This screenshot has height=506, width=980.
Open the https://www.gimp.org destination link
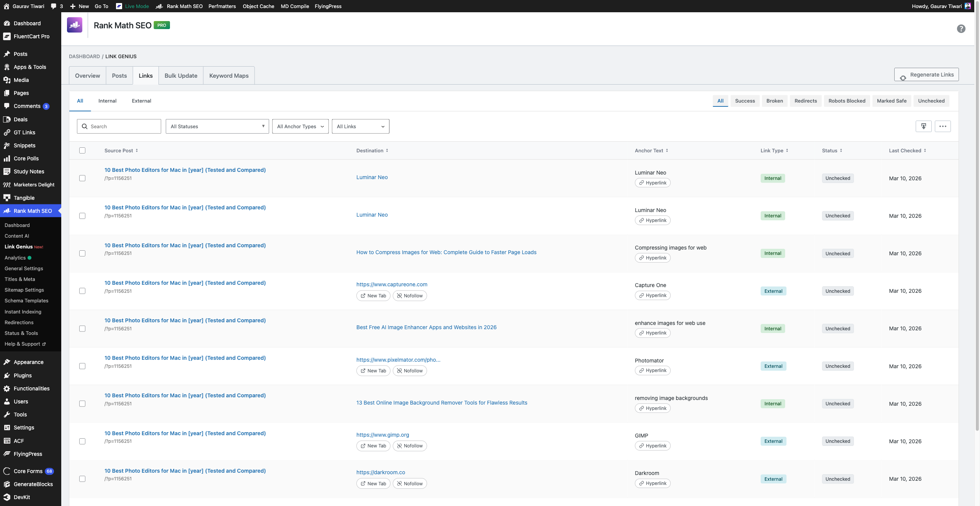pos(382,435)
